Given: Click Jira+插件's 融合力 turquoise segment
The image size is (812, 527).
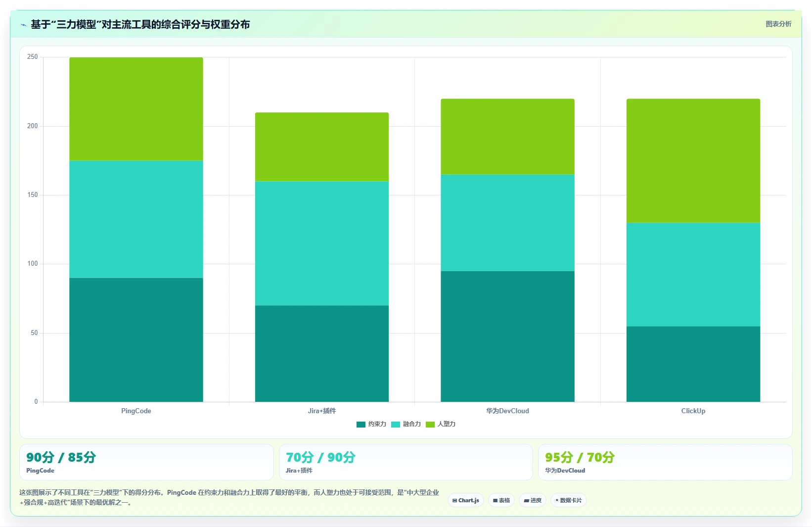Looking at the screenshot, I should coord(322,243).
